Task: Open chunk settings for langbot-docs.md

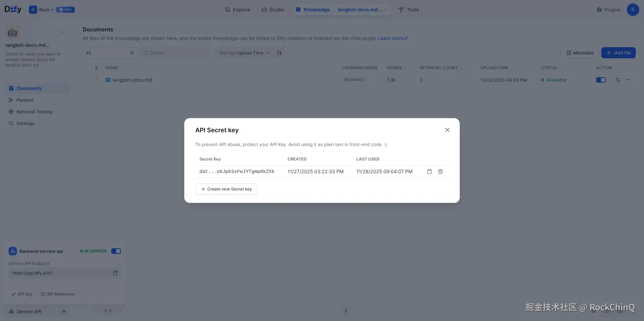Action: coord(617,80)
